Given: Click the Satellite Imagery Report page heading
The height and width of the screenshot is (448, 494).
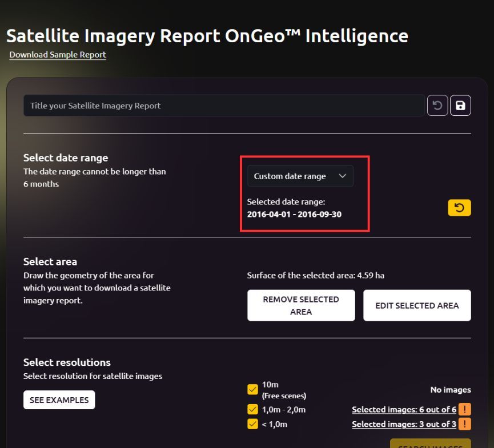Looking at the screenshot, I should point(207,35).
